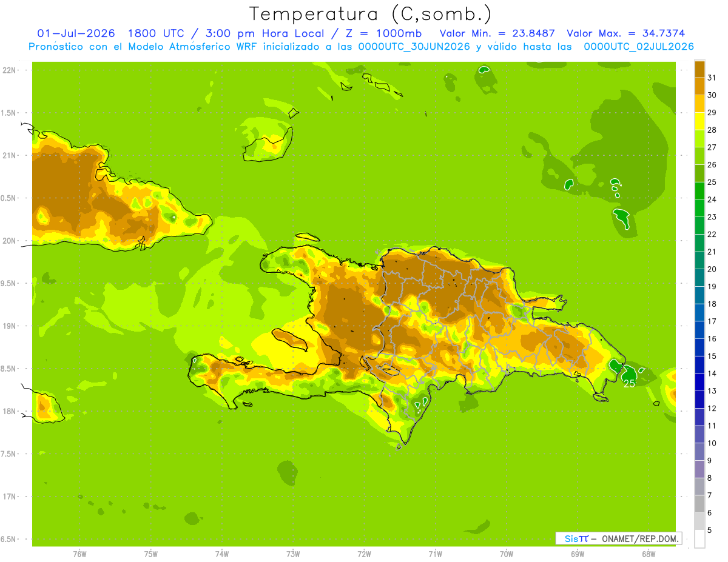Click the valid-until time "0000UTC_02JUL2026"
728x562 pixels.
pos(639,47)
